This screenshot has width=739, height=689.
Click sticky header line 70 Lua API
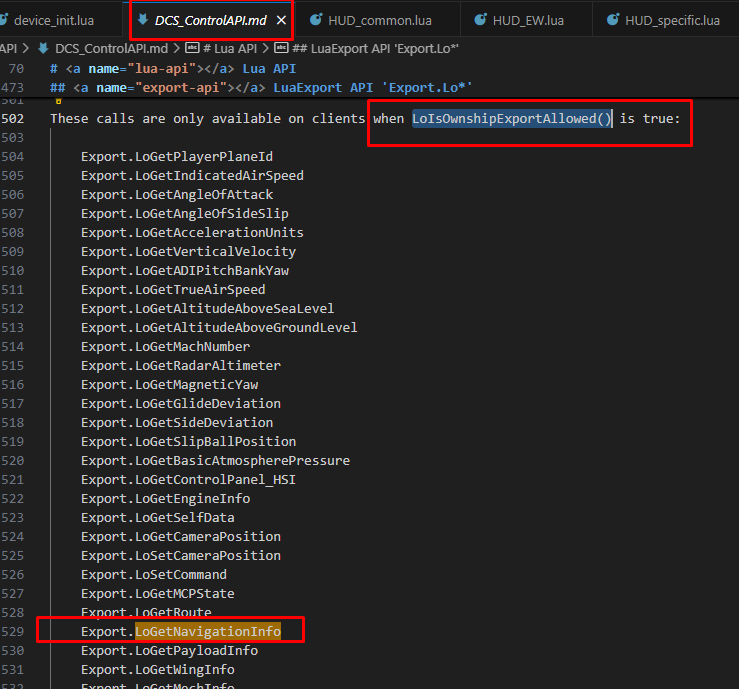click(x=173, y=69)
